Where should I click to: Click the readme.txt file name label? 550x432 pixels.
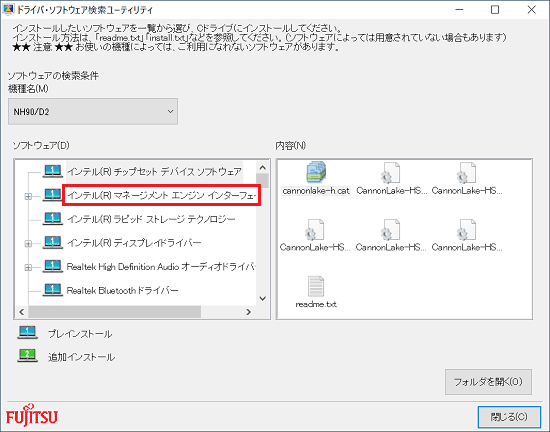[316, 304]
